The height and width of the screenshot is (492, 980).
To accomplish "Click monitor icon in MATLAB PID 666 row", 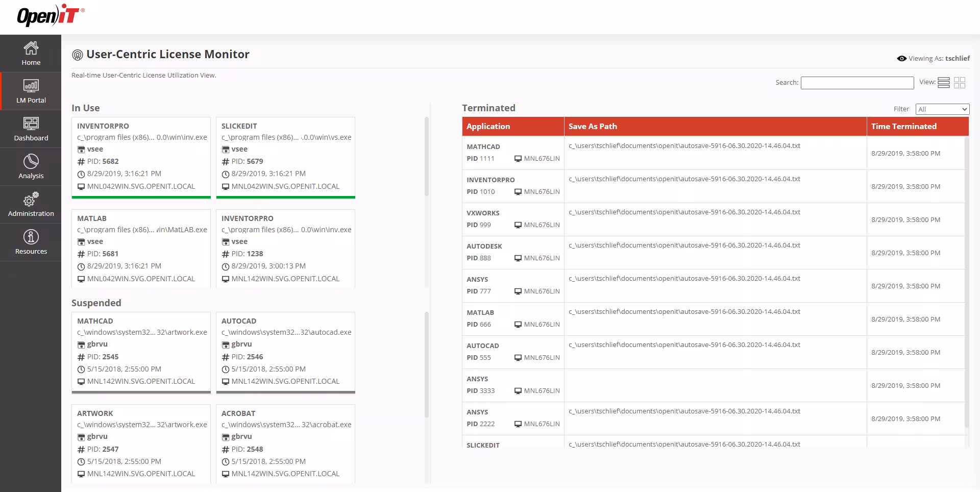I will point(518,325).
